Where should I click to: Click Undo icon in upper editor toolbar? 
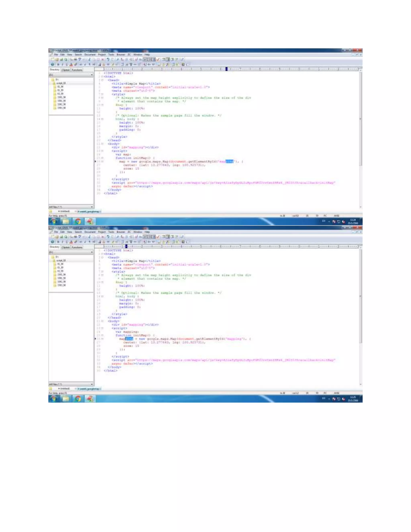point(108,59)
